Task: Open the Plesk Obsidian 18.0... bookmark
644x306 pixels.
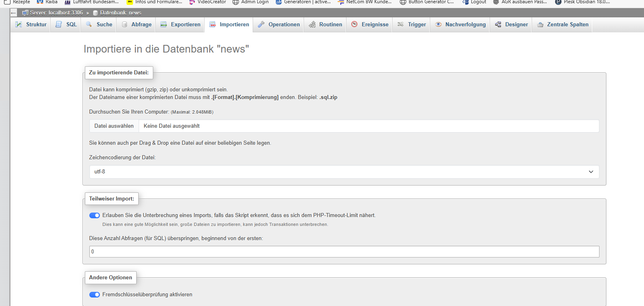Action: point(582,2)
